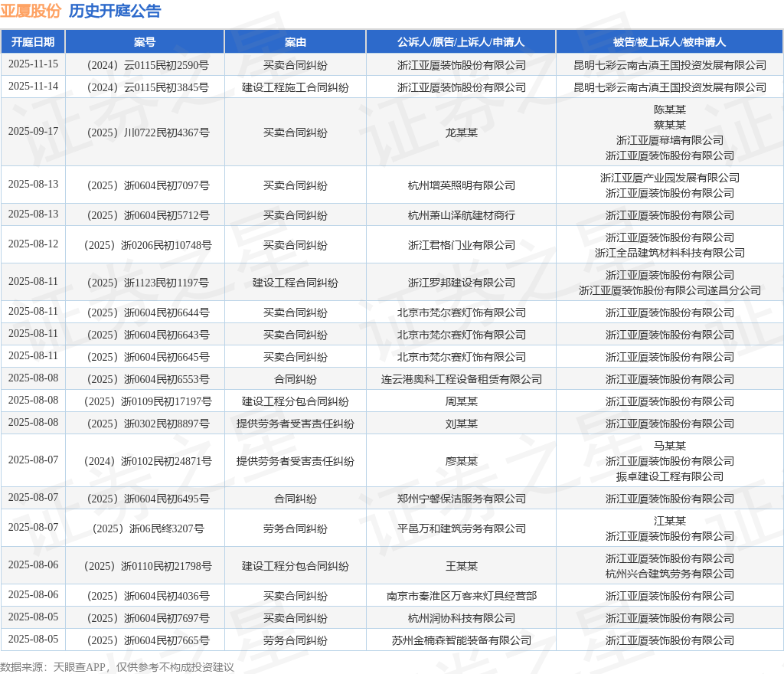Select plaintiff 郑州宁馨保洁服务有限公司
This screenshot has height=674, width=784.
point(461,499)
